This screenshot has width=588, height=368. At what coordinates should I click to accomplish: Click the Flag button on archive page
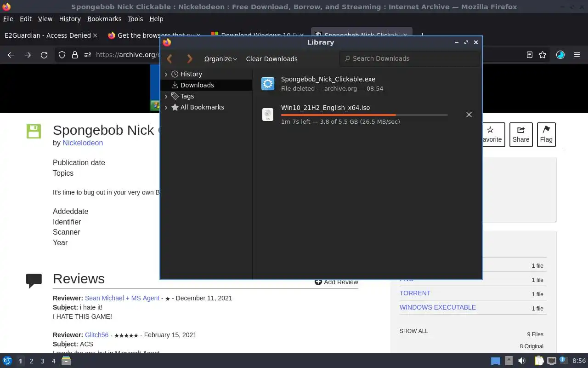(546, 135)
